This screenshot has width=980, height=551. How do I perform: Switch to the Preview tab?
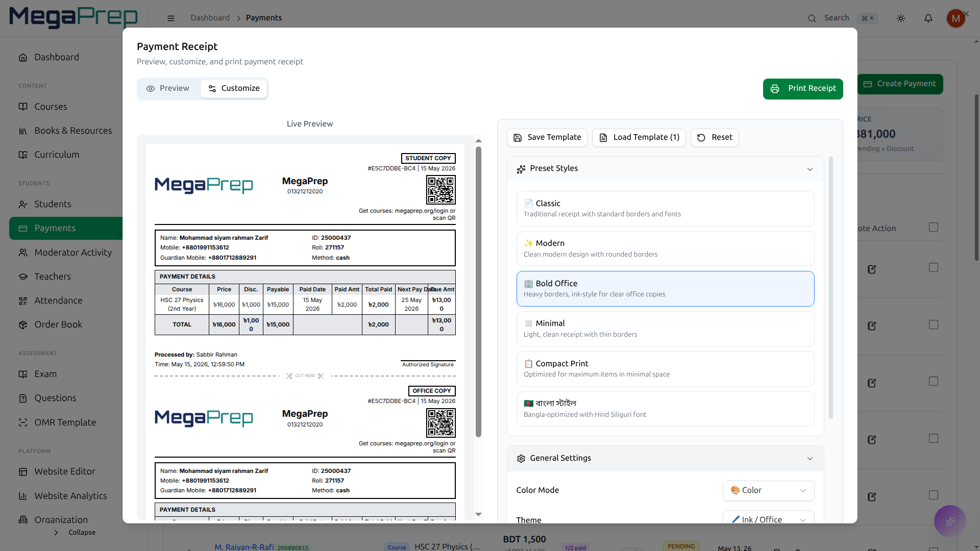168,89
